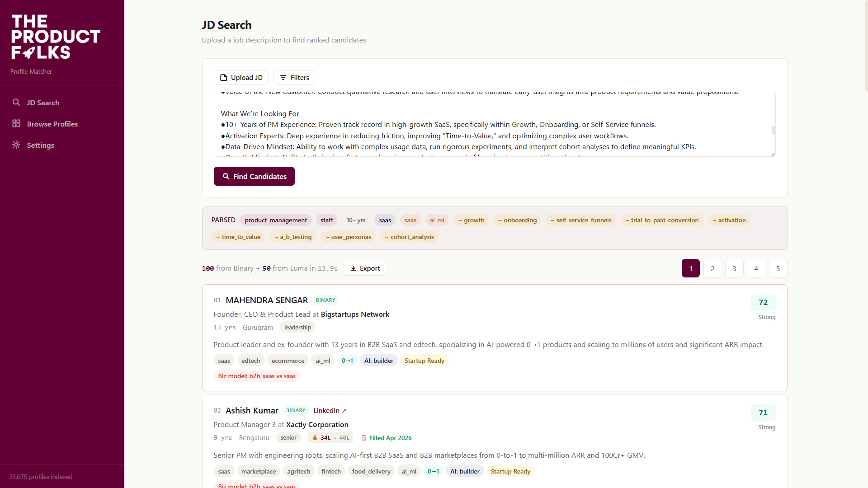Viewport: 868px width, 488px height.
Task: Click the food_delivery tag
Action: (x=371, y=471)
